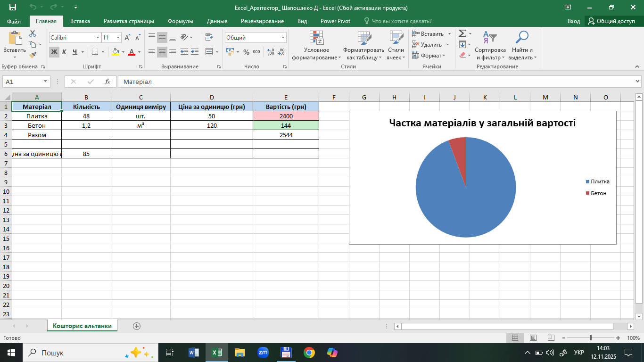Open the Name Box dropdown arrow
This screenshot has width=644, height=362.
pyautogui.click(x=46, y=82)
